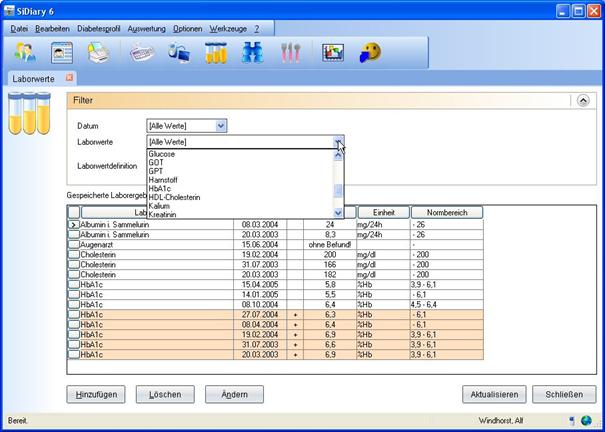The height and width of the screenshot is (432, 605).
Task: Select Cholesterin row dated 19.02.2004
Action: click(x=275, y=255)
